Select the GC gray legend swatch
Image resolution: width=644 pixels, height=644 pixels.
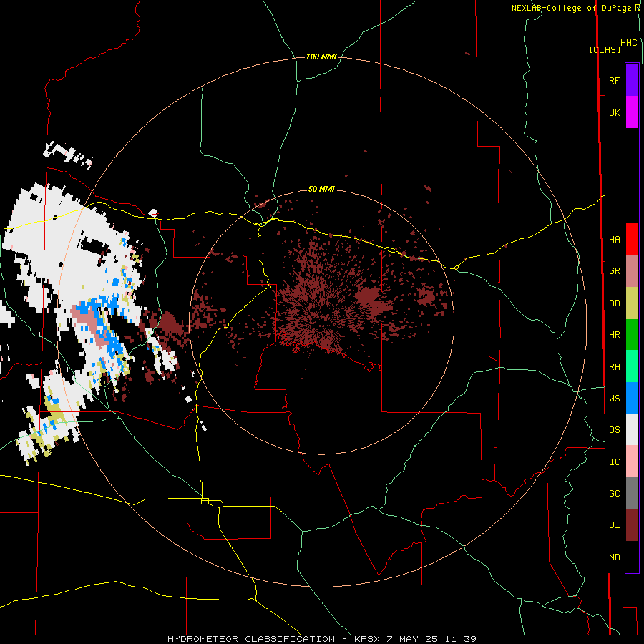(632, 493)
